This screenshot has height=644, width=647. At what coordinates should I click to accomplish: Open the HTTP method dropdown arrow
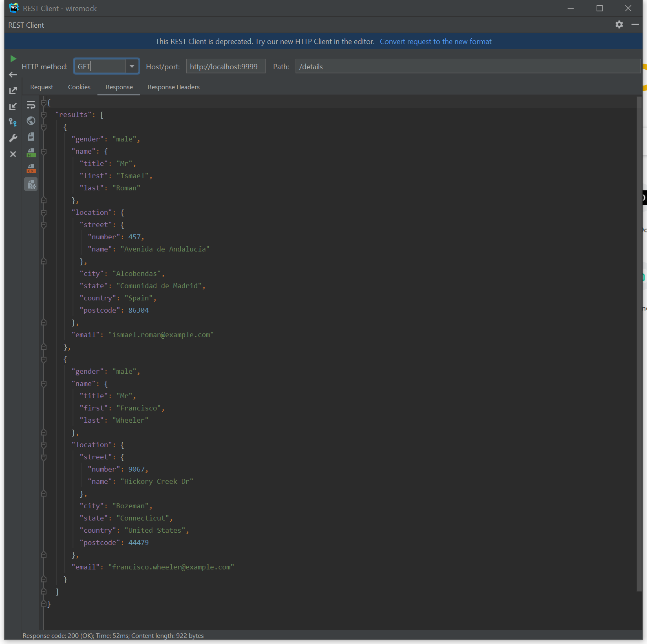pyautogui.click(x=132, y=66)
